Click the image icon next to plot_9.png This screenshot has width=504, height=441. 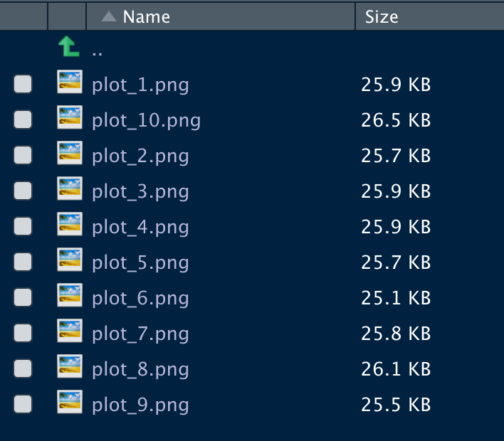pyautogui.click(x=70, y=403)
